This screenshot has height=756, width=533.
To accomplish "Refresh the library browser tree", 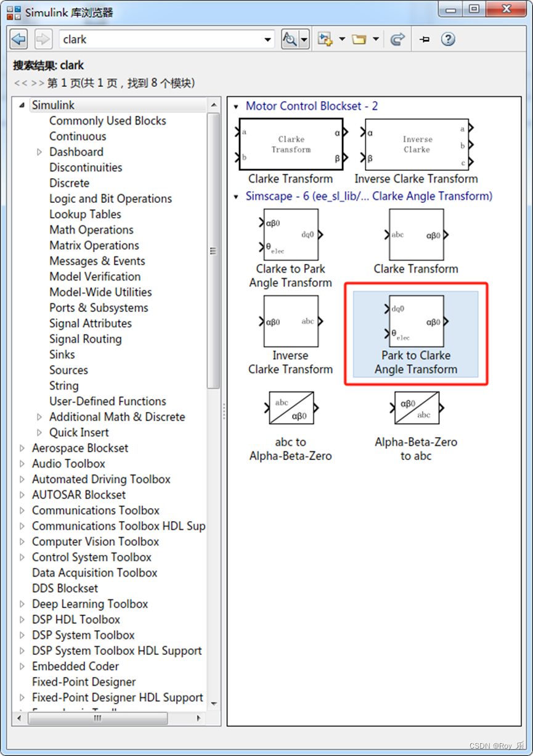I will (397, 39).
